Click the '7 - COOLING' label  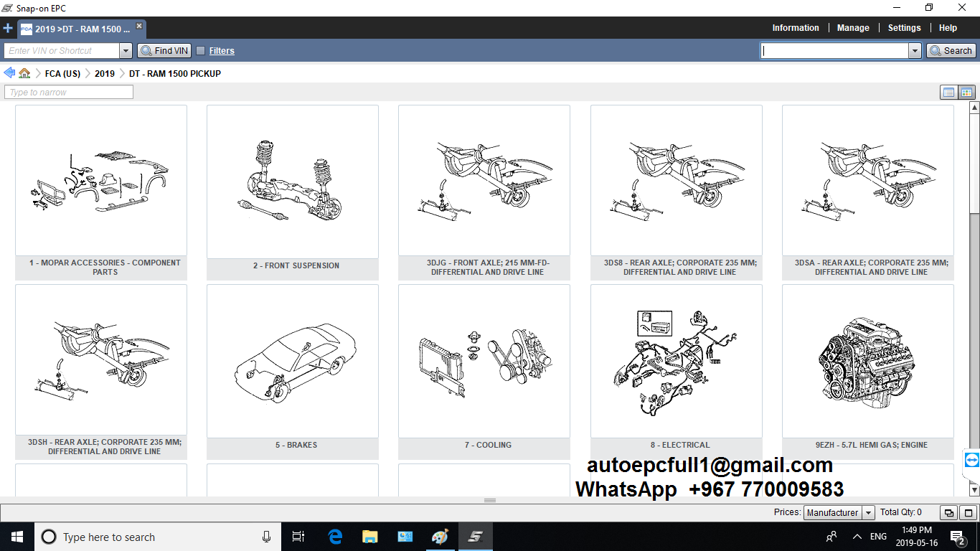click(x=488, y=445)
